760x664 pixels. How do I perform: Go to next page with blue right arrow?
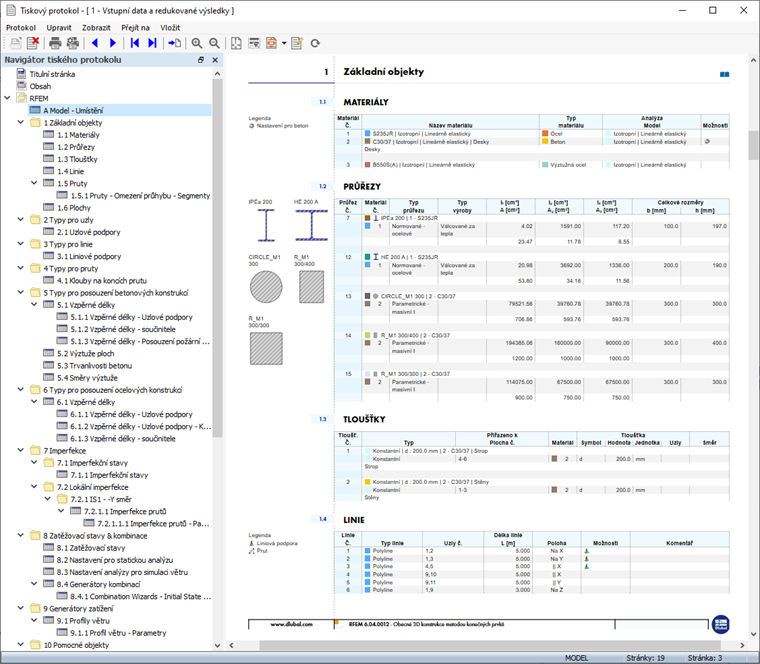(x=113, y=44)
